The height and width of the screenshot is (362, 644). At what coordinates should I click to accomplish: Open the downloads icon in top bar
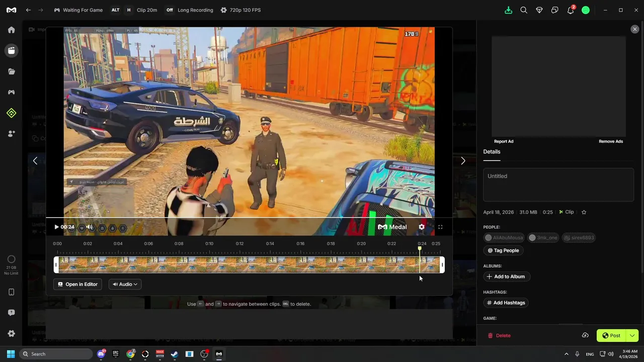pos(508,10)
